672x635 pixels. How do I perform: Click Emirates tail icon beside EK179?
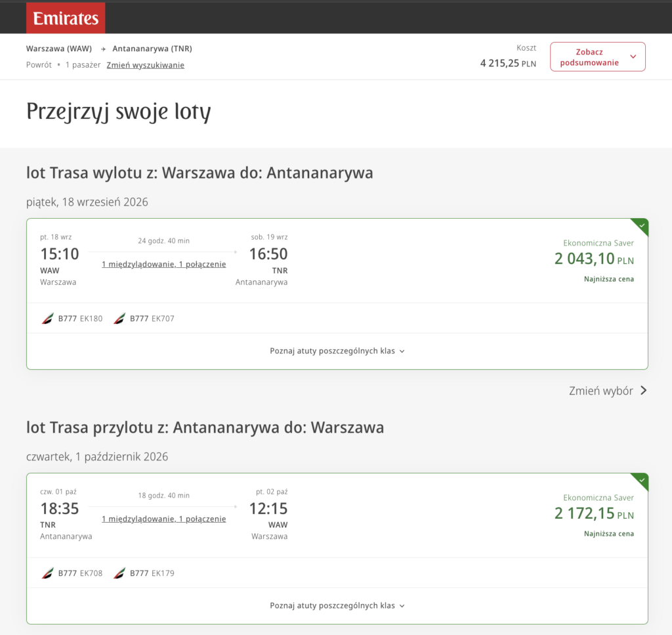[119, 573]
